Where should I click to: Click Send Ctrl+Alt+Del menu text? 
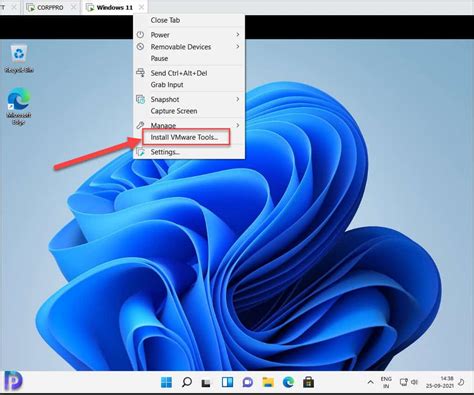click(x=179, y=73)
